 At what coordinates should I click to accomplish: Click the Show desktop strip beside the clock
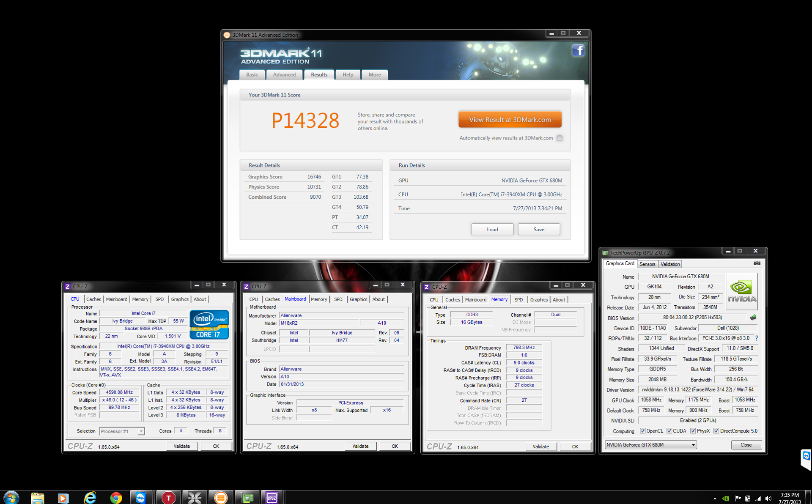point(809,497)
